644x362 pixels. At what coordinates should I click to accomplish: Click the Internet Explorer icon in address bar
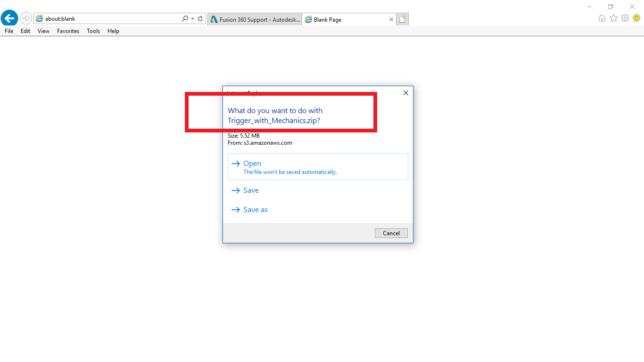point(39,19)
